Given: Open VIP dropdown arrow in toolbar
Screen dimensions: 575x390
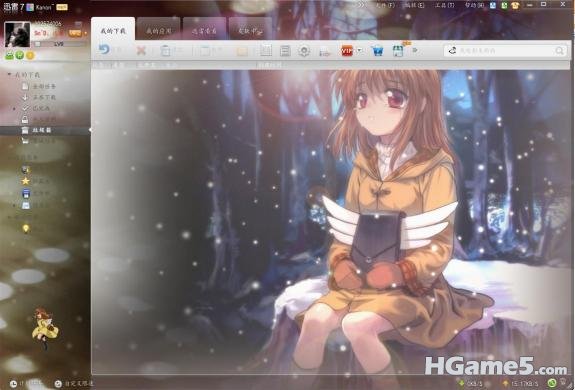Looking at the screenshot, I should click(x=359, y=50).
